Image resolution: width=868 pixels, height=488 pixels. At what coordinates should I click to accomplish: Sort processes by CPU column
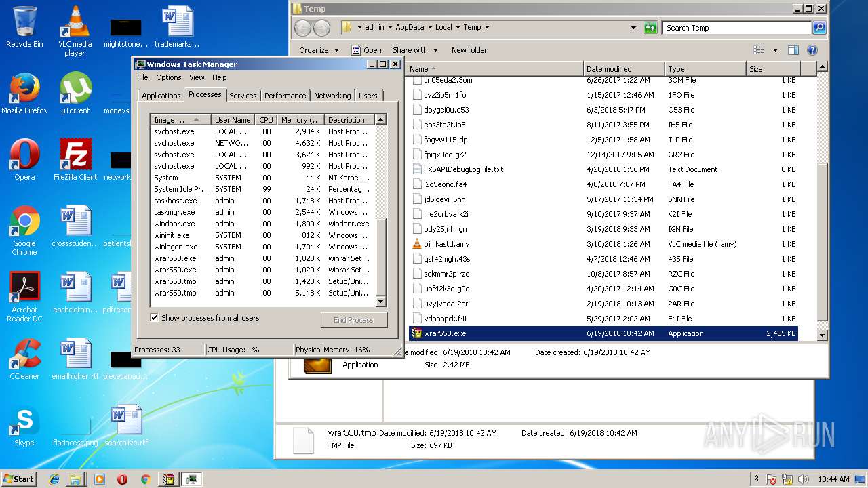(x=266, y=120)
